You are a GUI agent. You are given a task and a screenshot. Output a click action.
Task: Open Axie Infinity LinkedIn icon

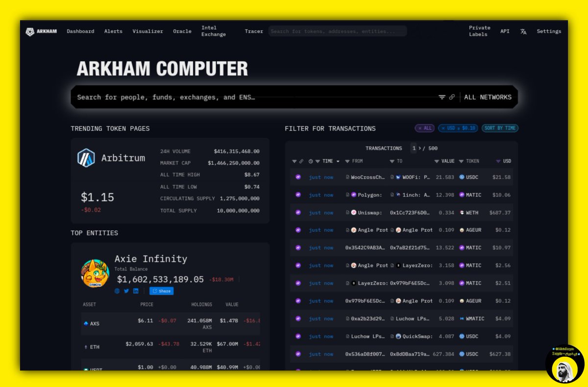pyautogui.click(x=136, y=291)
